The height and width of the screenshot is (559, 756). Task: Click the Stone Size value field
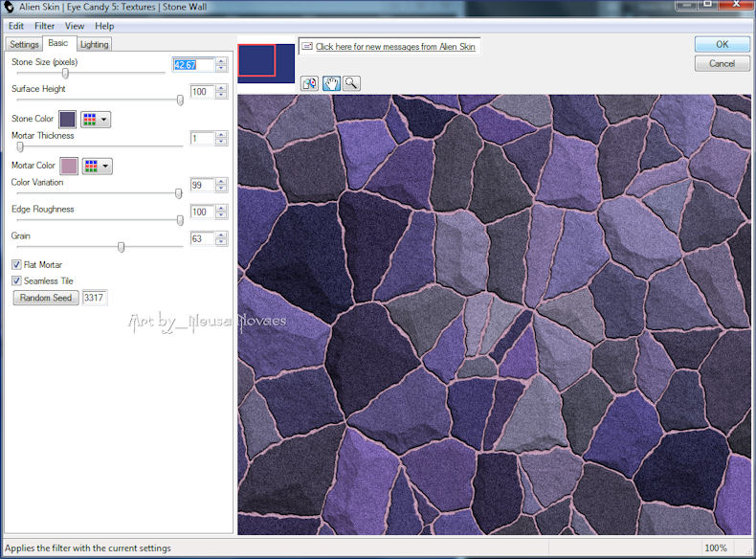pyautogui.click(x=193, y=65)
